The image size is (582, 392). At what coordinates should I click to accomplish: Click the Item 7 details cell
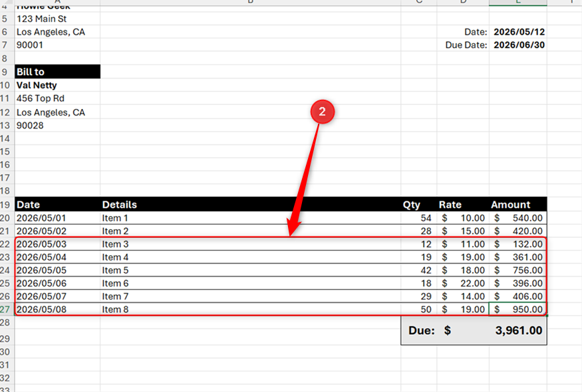click(251, 296)
